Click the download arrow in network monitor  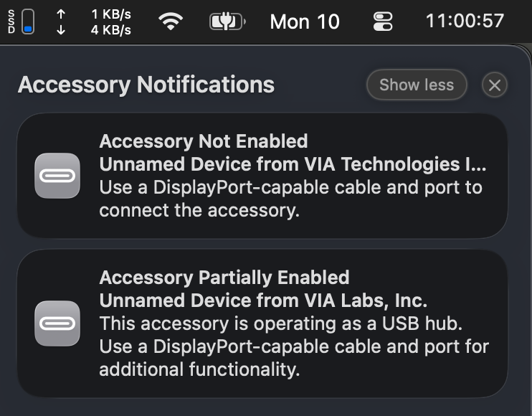[x=61, y=30]
